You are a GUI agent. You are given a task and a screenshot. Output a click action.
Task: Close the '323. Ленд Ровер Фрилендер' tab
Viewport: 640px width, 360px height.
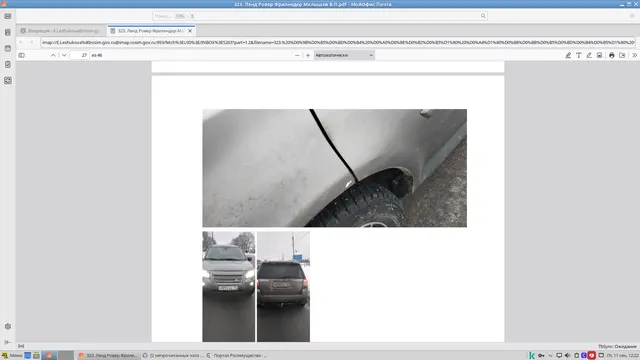point(190,31)
